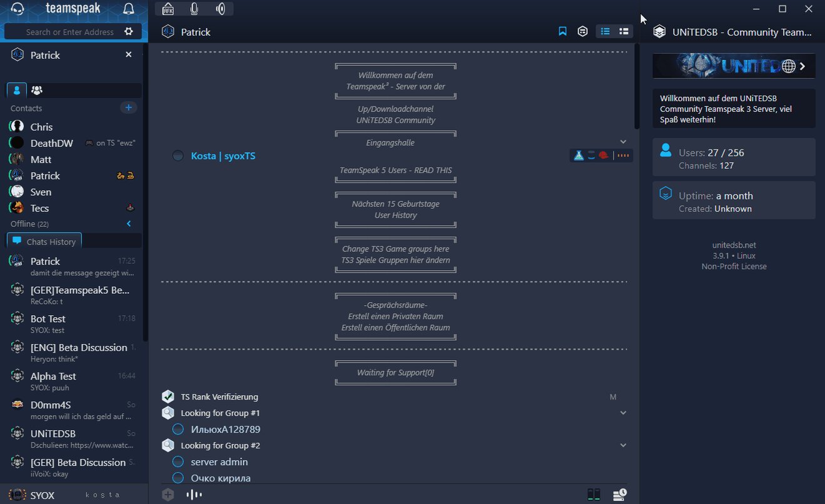
Task: Switch to the Chats History tab
Action: tap(43, 241)
